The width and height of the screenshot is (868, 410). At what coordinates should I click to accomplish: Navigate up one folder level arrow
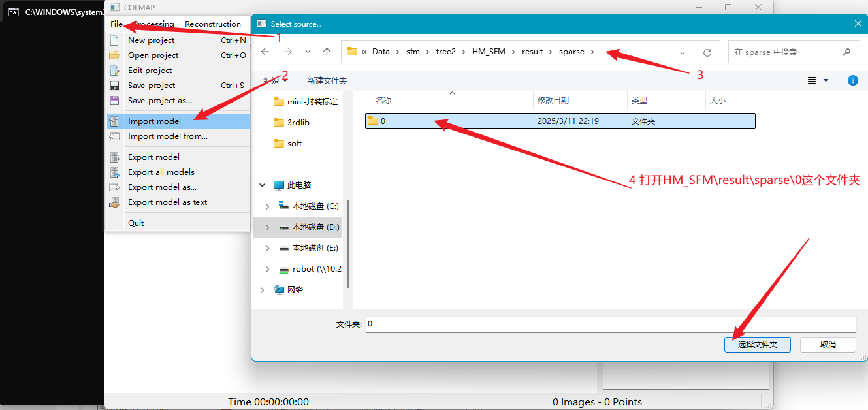point(327,52)
